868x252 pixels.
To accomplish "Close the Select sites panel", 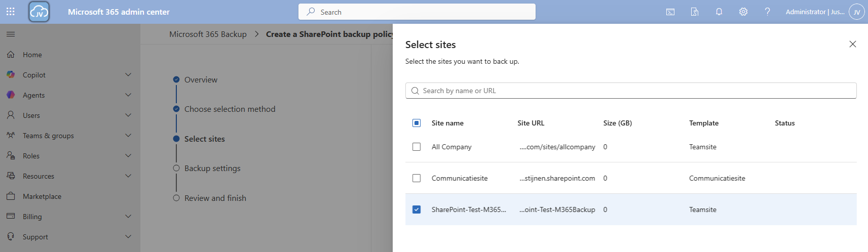I will tap(853, 44).
